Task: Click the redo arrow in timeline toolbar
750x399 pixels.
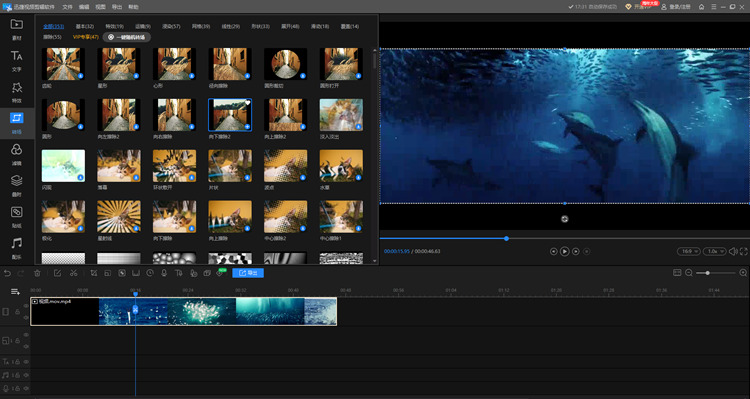Action: (x=21, y=273)
